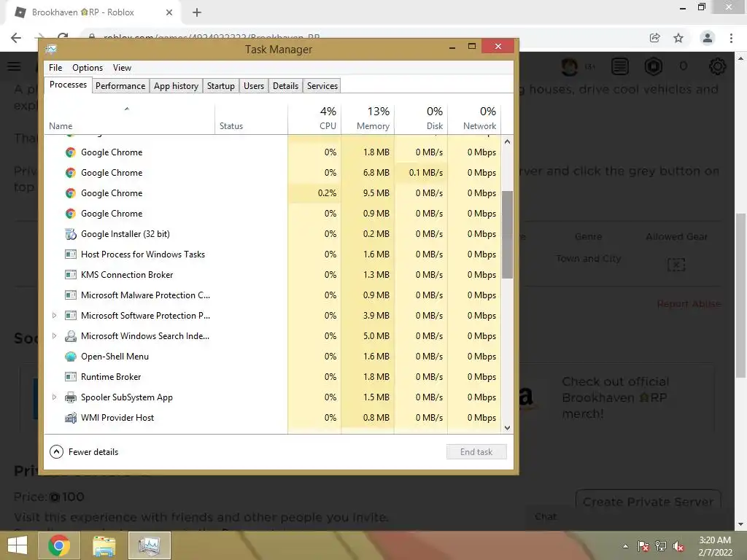
Task: Click the taskbar clock showing 3:20 AM
Action: (x=715, y=546)
